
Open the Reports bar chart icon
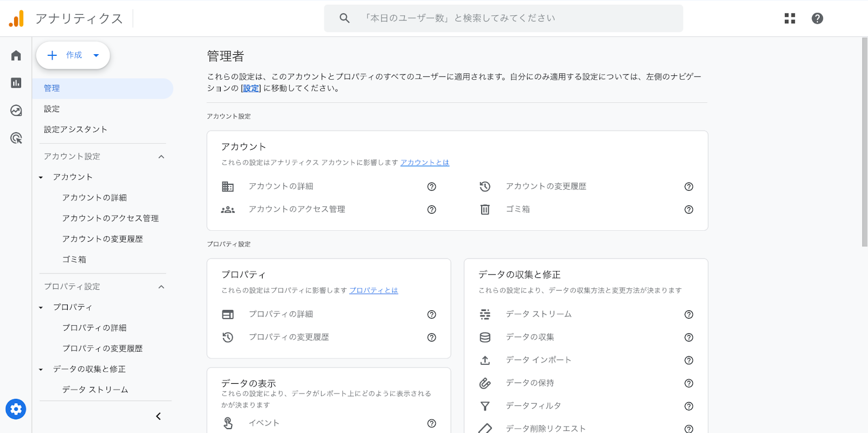click(x=16, y=83)
